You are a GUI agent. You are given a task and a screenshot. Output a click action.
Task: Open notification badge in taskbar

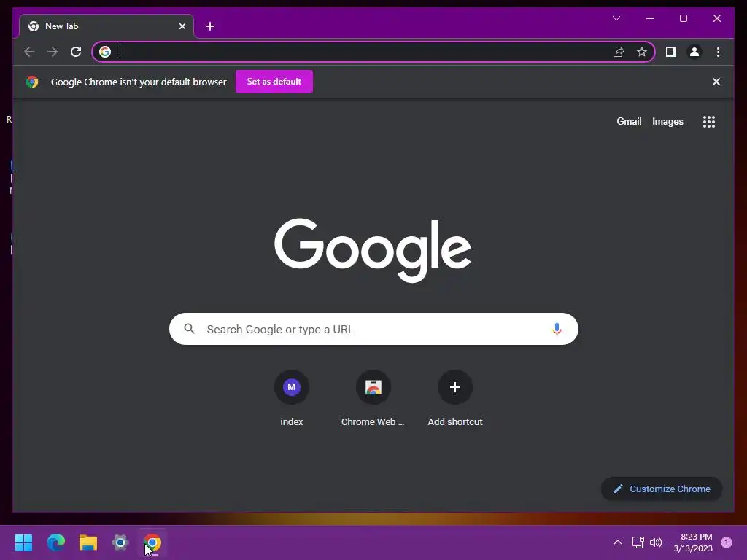727,542
